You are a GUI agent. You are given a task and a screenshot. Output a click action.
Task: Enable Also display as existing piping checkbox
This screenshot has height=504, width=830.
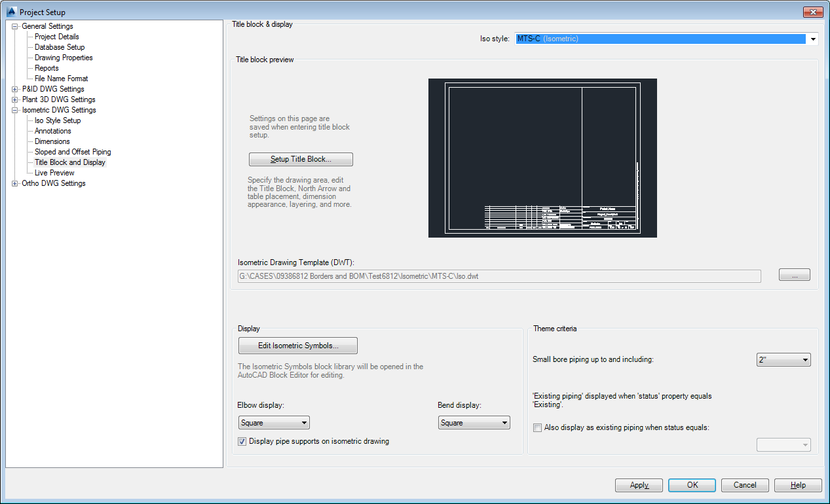point(537,427)
